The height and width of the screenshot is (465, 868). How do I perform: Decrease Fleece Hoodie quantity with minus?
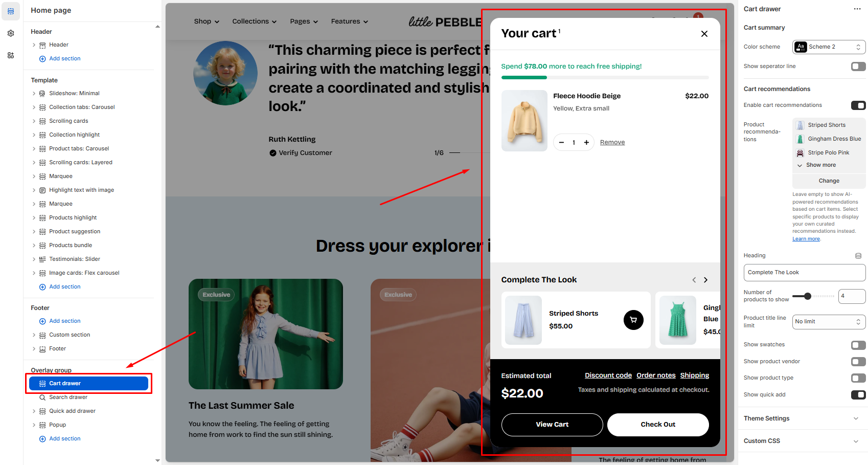(x=561, y=143)
